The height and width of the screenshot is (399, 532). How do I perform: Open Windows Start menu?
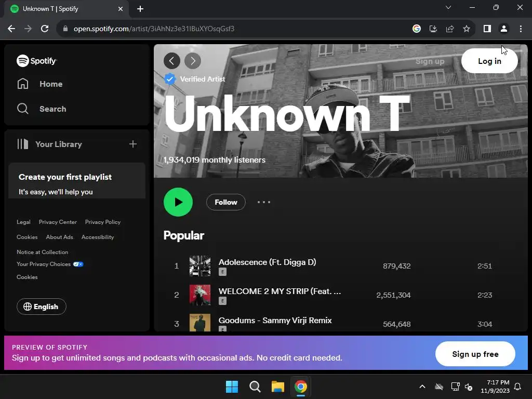[x=232, y=387]
